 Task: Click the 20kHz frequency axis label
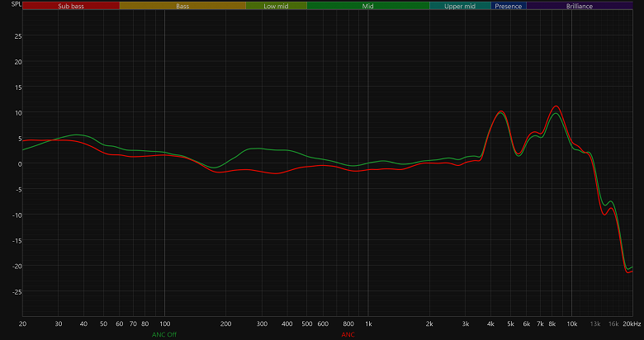click(x=632, y=324)
